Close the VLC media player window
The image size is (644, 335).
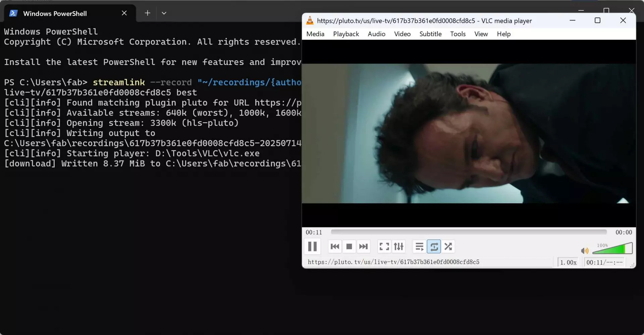tap(623, 20)
